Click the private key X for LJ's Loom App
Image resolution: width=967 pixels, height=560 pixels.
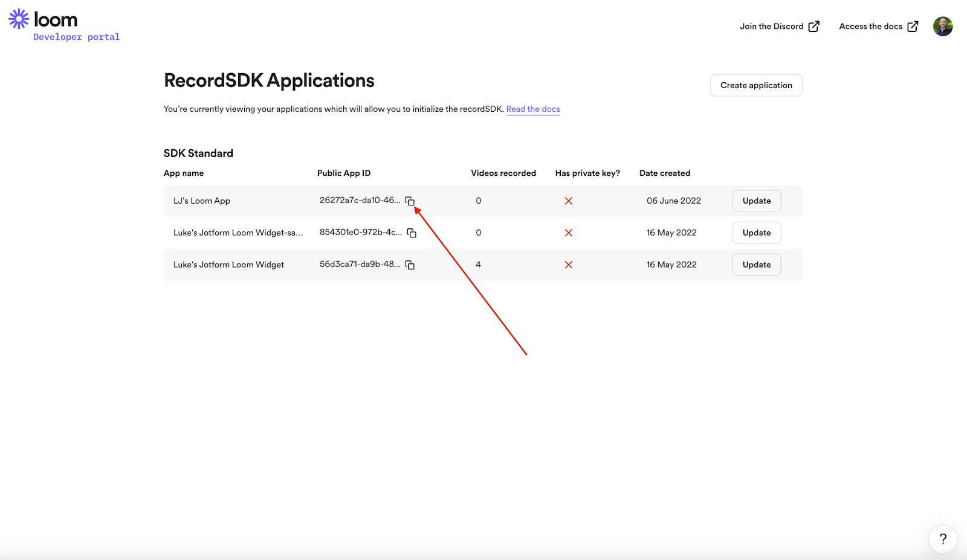[x=568, y=201]
